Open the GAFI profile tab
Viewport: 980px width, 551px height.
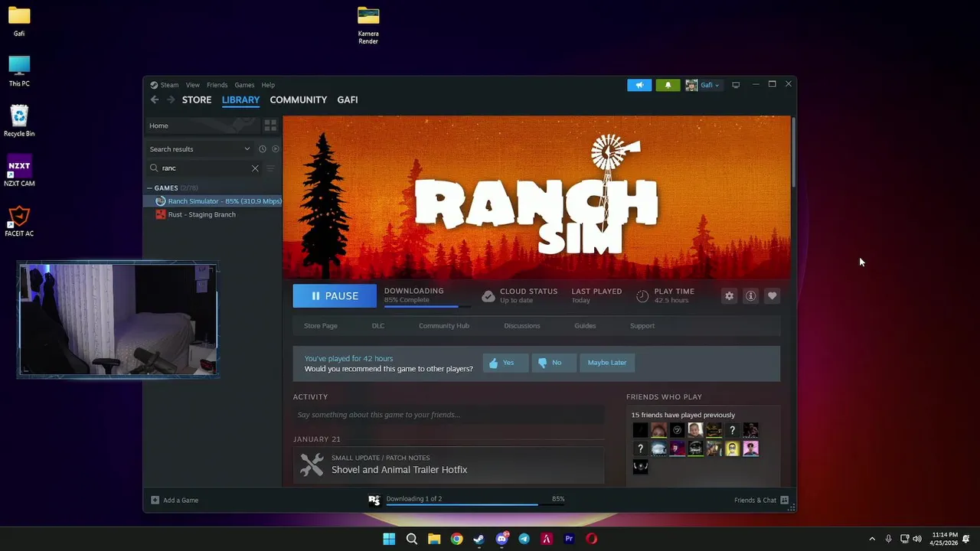[348, 99]
